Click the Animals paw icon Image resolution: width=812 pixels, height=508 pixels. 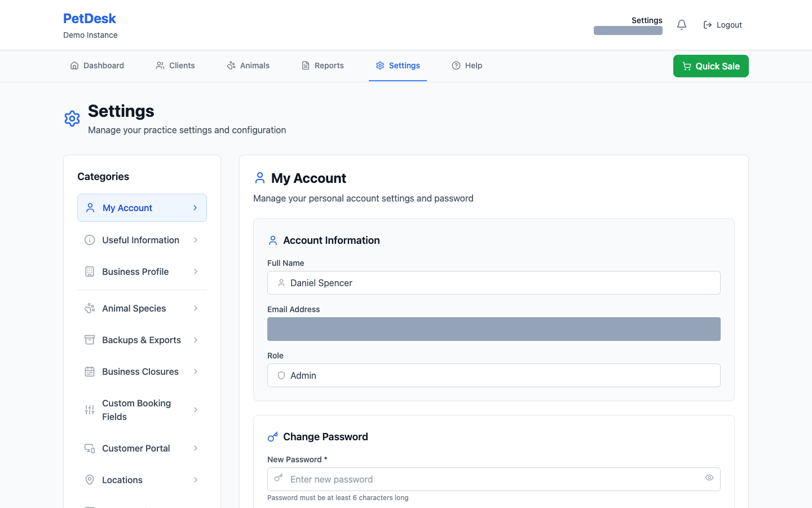click(x=231, y=65)
